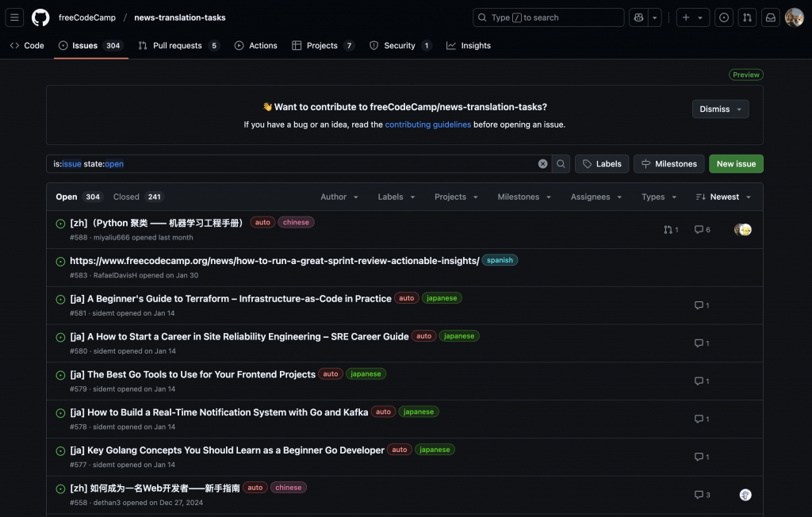This screenshot has height=517, width=812.
Task: Click comment icon on Key Golang Concepts issue
Action: [702, 457]
